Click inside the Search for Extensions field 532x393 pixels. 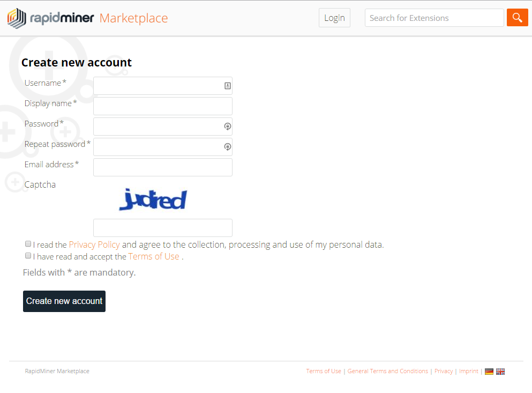click(434, 18)
